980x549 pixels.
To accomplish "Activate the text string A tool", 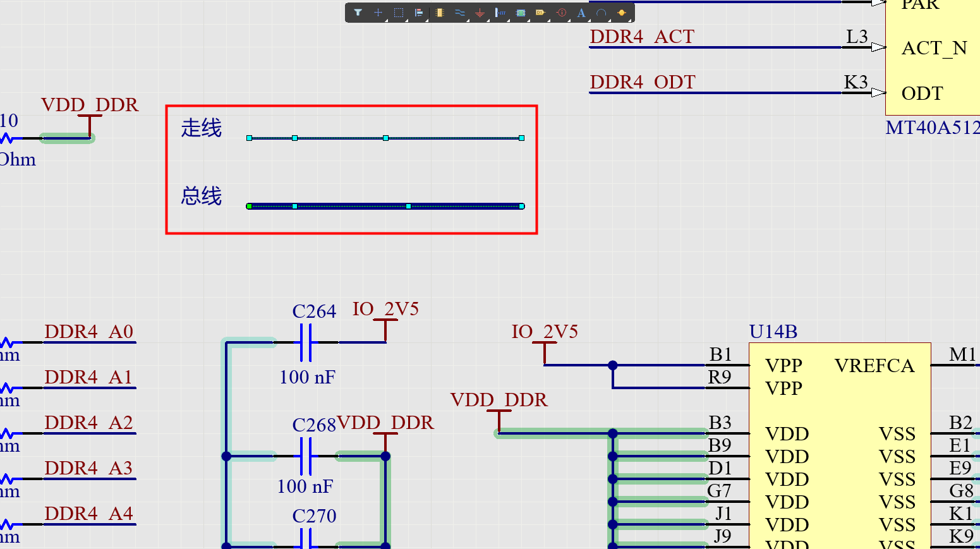I will pyautogui.click(x=581, y=13).
